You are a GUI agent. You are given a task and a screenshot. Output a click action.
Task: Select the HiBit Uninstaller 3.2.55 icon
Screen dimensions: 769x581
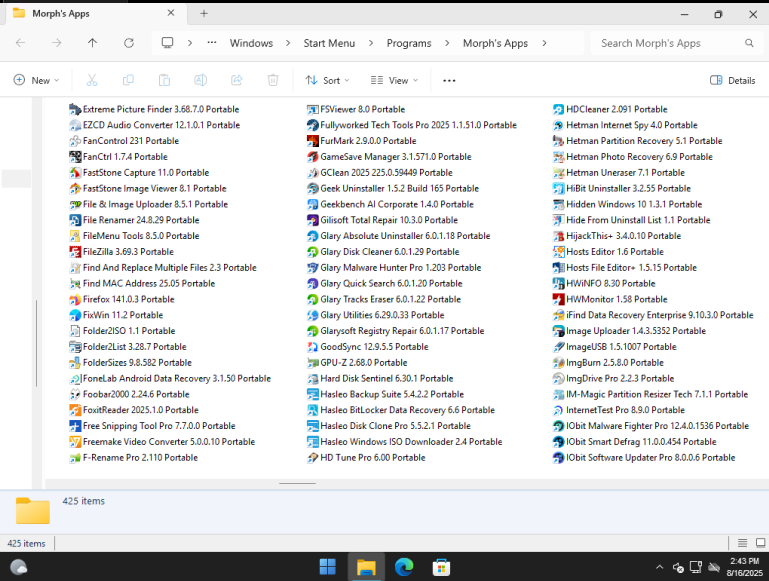(558, 189)
